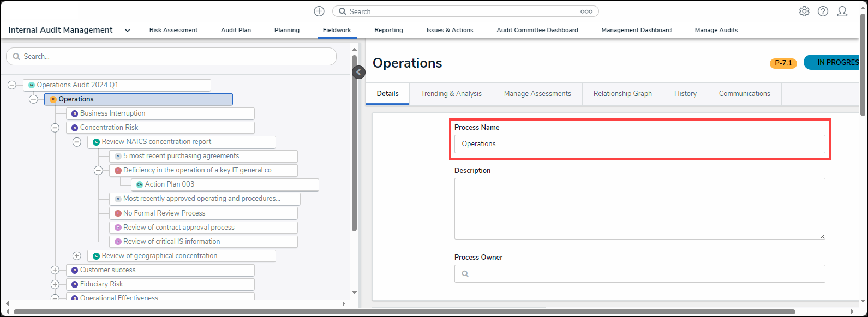The height and width of the screenshot is (317, 868).
Task: Switch to the Details tab
Action: pos(388,94)
